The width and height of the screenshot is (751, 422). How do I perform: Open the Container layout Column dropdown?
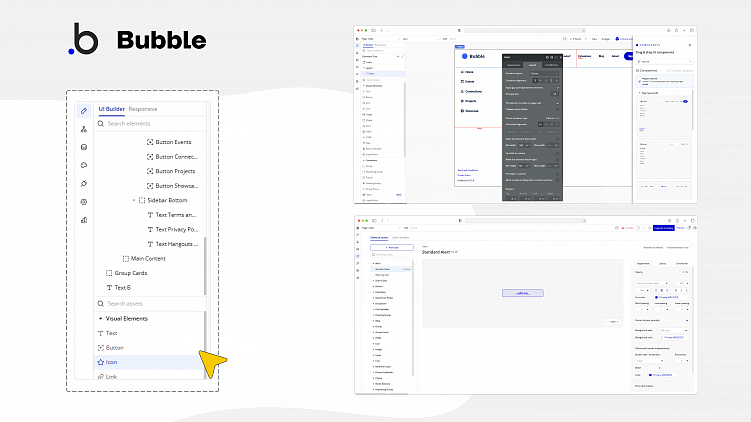tap(544, 73)
